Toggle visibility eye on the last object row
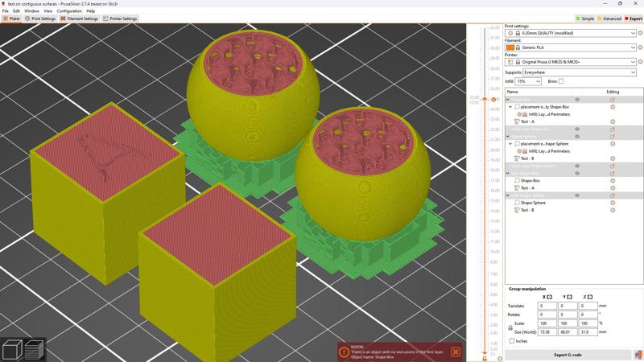This screenshot has height=362, width=644. click(x=577, y=195)
